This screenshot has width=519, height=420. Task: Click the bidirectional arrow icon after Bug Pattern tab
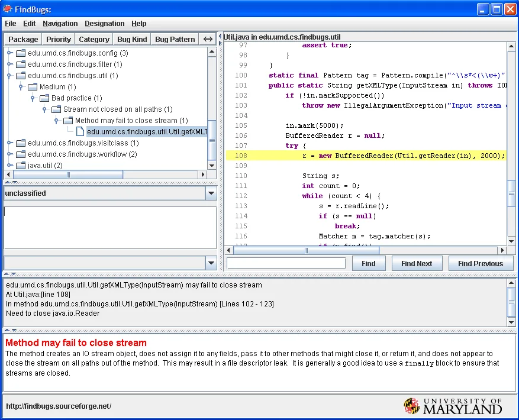208,39
